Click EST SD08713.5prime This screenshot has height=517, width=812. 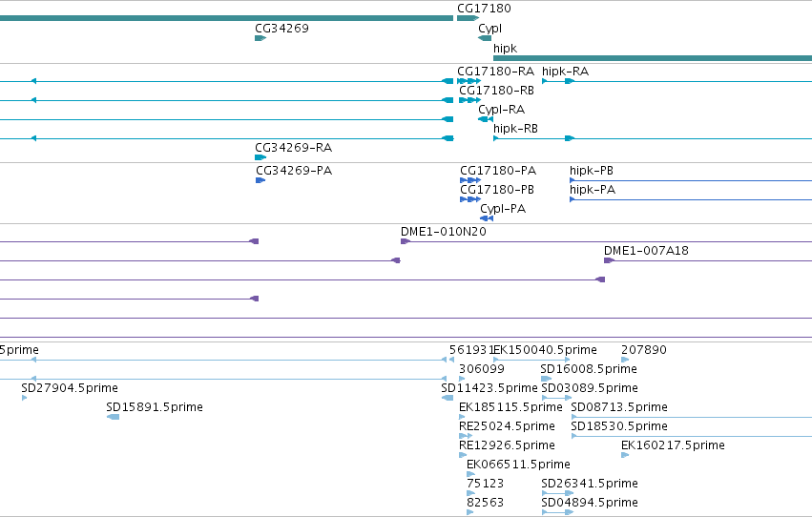pyautogui.click(x=619, y=407)
